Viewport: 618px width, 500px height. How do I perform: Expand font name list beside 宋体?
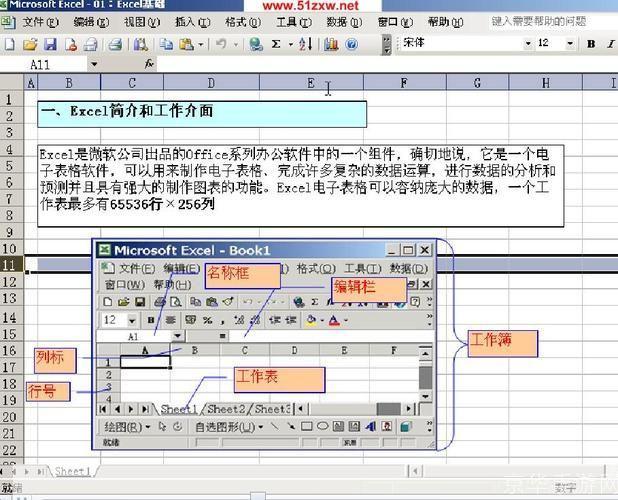(x=528, y=44)
